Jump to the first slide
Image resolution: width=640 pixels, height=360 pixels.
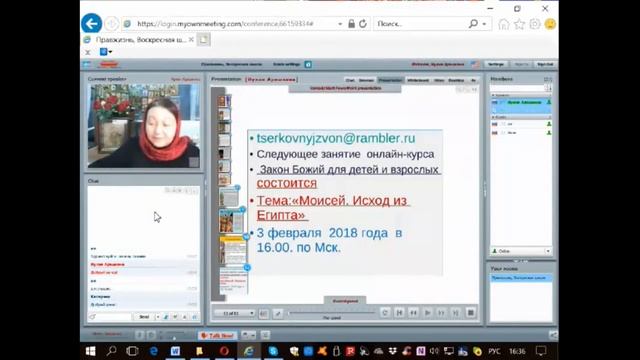click(399, 313)
